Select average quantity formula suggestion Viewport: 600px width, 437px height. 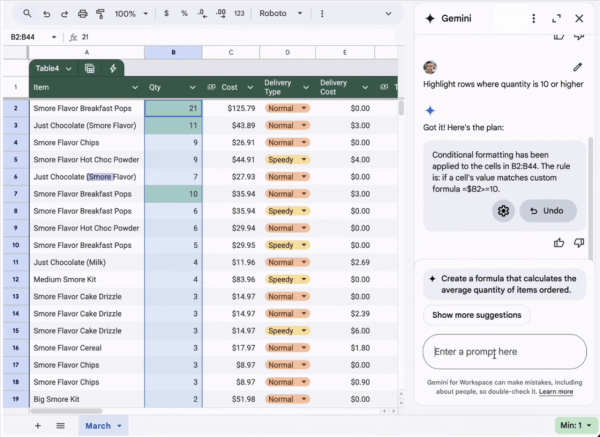(505, 284)
